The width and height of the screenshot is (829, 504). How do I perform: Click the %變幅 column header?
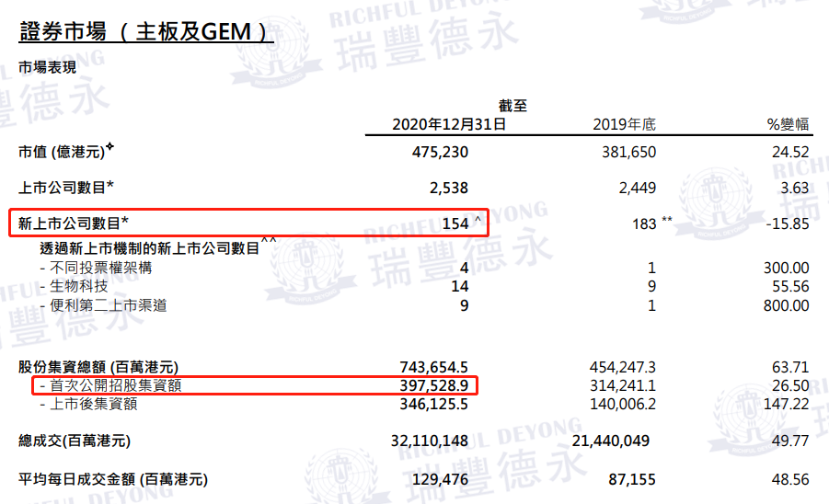point(788,124)
